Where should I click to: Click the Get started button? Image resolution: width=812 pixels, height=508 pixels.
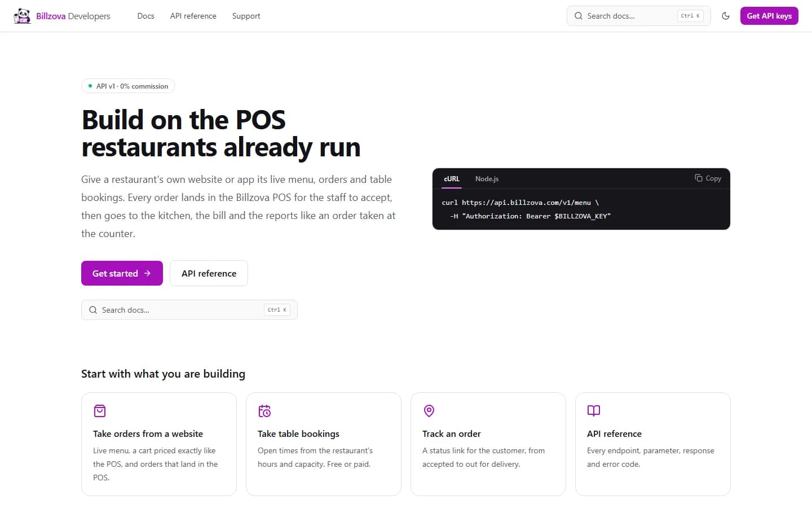[122, 273]
